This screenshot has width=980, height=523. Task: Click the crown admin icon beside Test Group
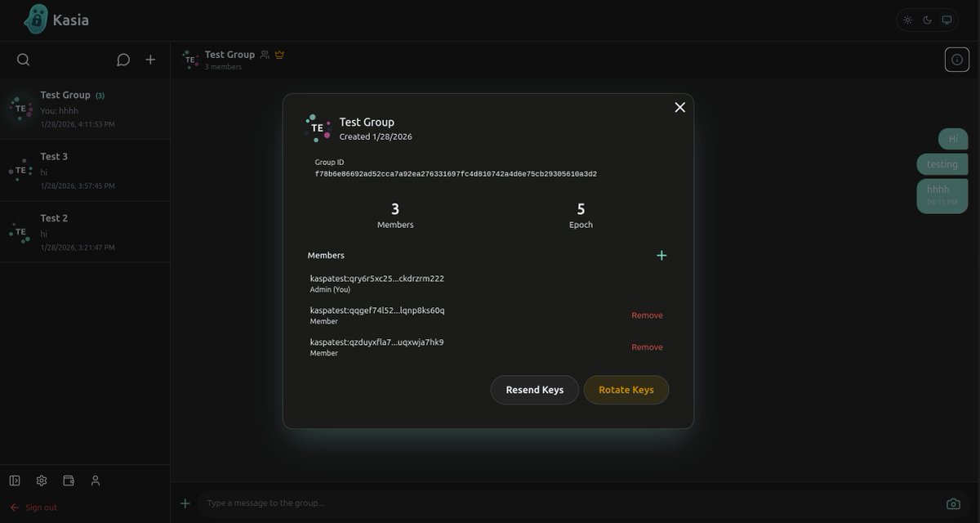tap(278, 54)
